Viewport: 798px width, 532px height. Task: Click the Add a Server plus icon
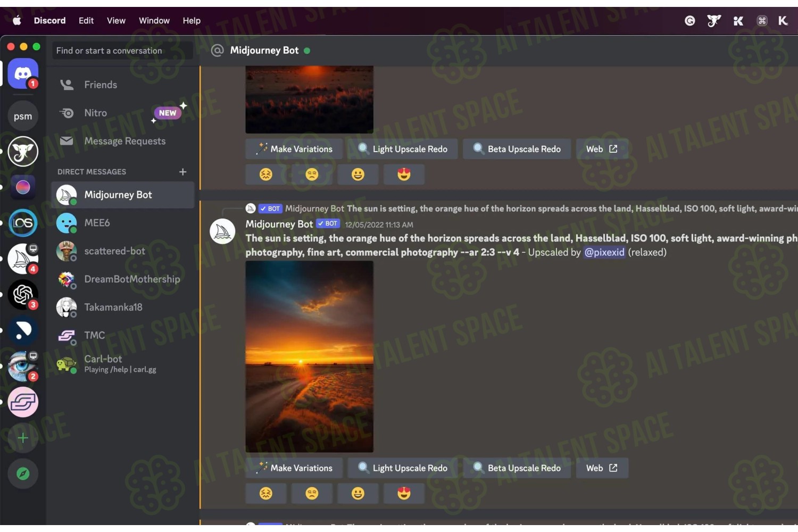tap(23, 438)
